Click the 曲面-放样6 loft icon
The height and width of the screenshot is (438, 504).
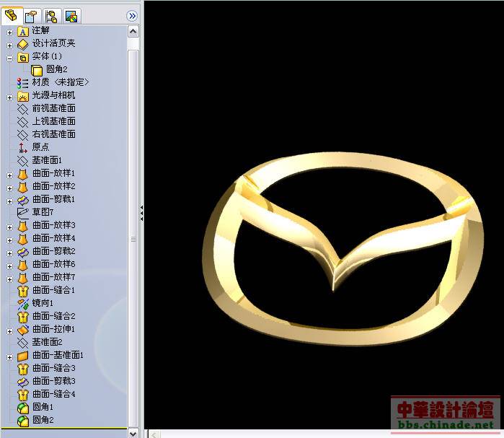click(x=23, y=266)
